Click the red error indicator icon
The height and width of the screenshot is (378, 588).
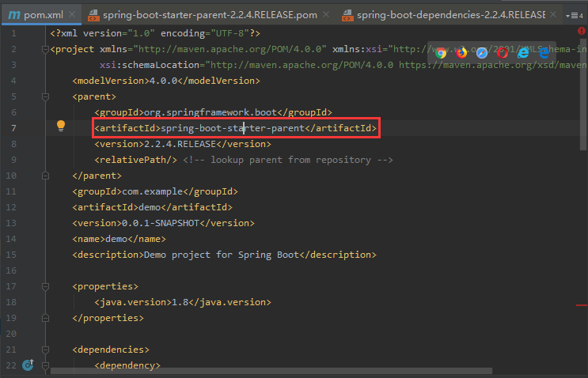pos(581,31)
